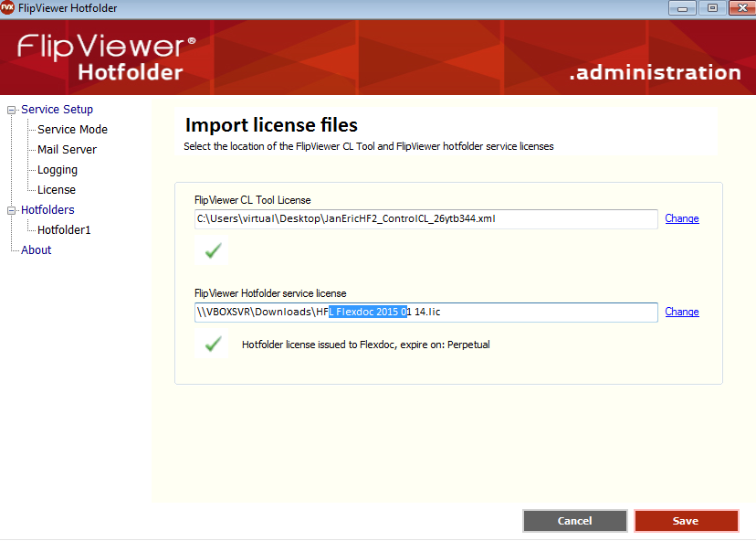The image size is (756, 541).
Task: Click the Hotfolder service license path field
Action: point(426,313)
